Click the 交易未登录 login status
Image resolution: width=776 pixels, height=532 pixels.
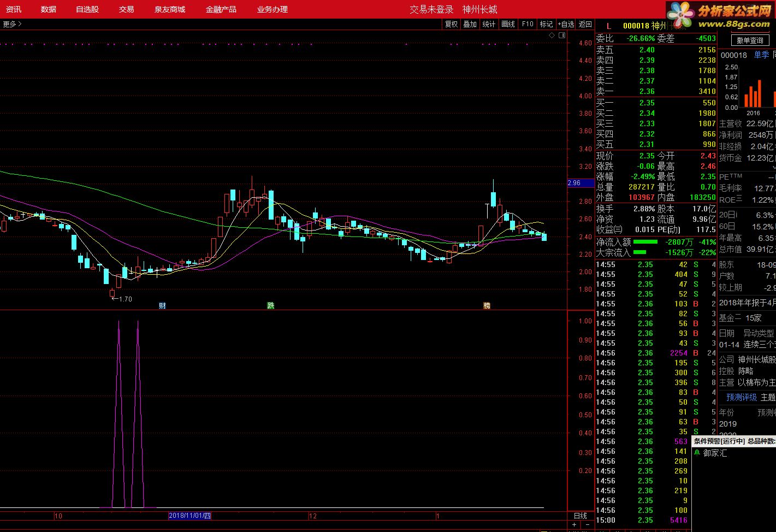pyautogui.click(x=431, y=9)
